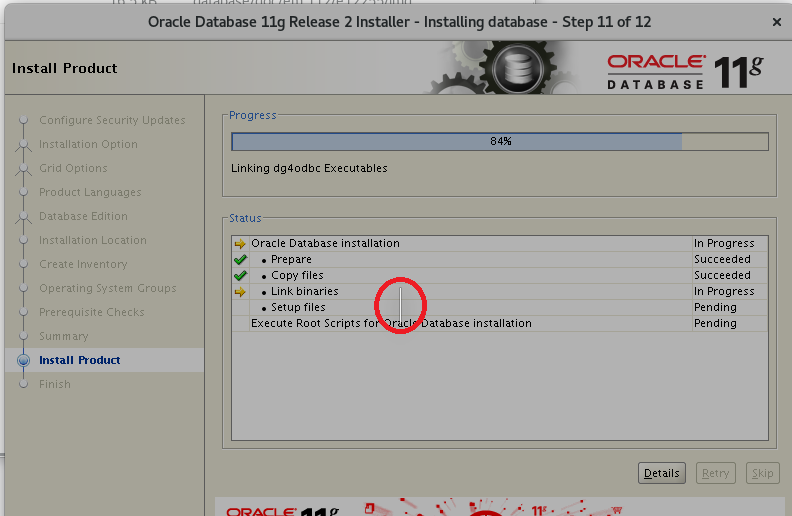Click the Prerequisite Checks step
The image size is (792, 516).
pyautogui.click(x=91, y=312)
